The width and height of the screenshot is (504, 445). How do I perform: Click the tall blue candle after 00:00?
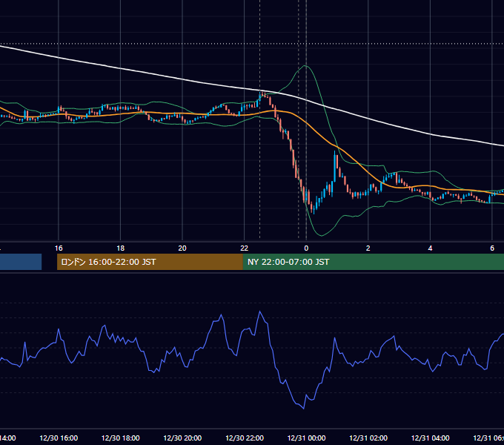[334, 167]
